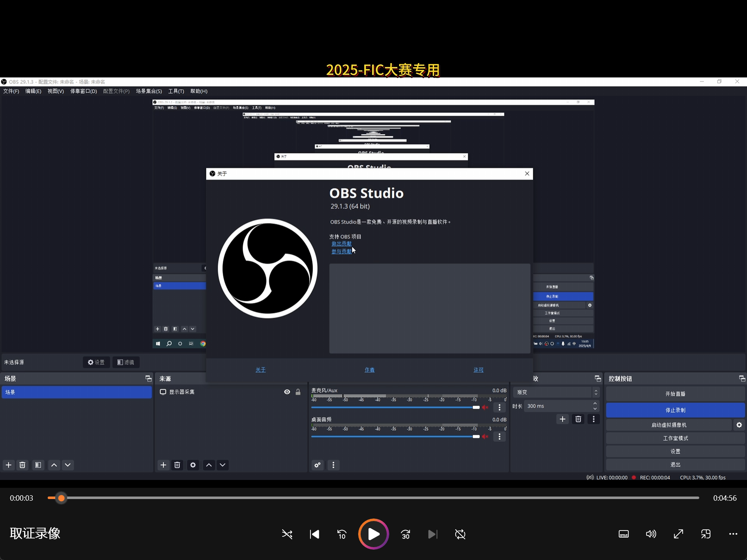747x560 pixels.
Task: Open 设置 in control buttons panel
Action: pos(675,451)
